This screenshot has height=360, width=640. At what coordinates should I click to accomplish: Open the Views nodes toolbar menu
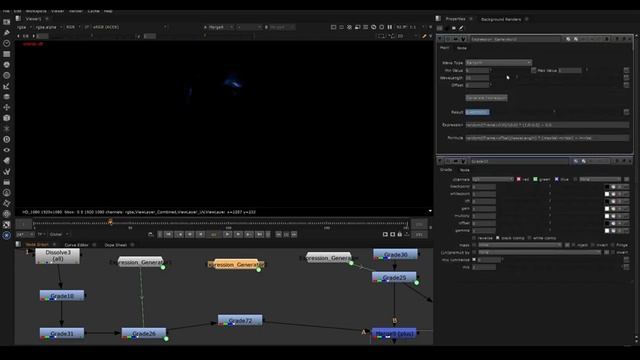click(7, 150)
